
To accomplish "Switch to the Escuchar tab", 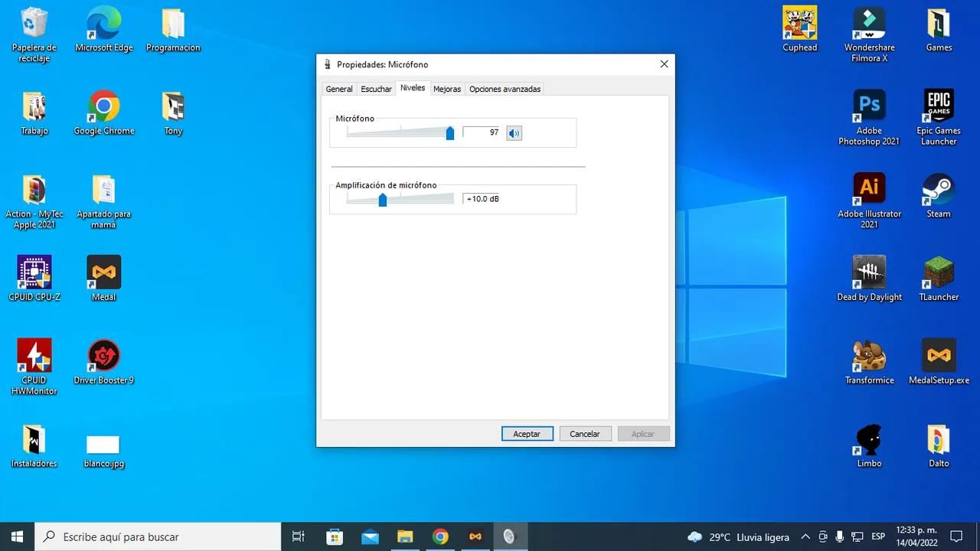I will 376,89.
